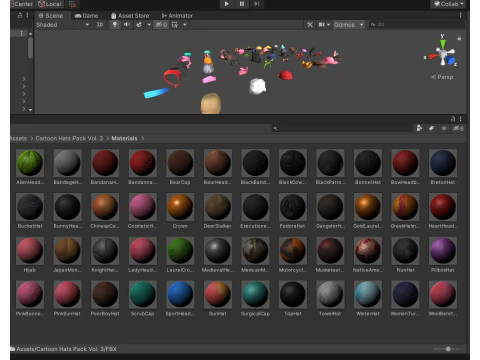Select the AlienHead material
Image resolution: width=480 pixels, height=360 pixels.
(x=30, y=167)
